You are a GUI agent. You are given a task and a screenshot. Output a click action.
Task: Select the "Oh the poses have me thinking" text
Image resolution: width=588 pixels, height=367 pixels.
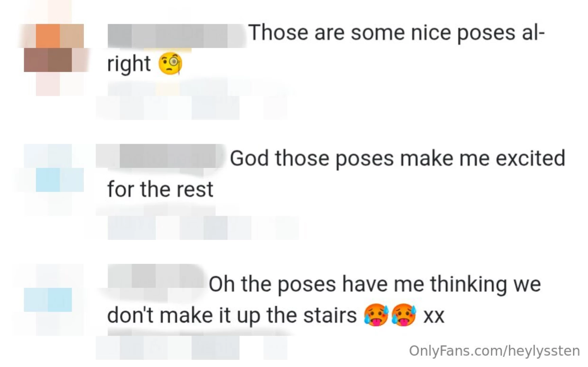click(x=374, y=284)
